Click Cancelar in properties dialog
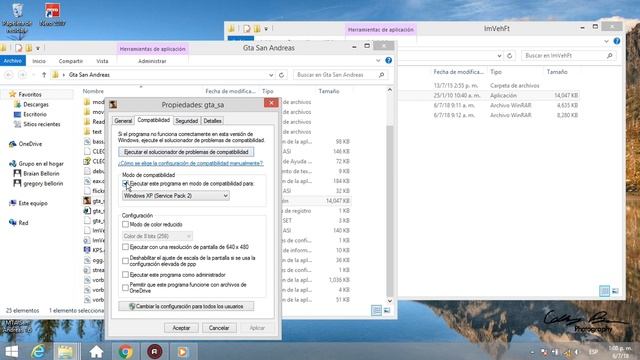This screenshot has width=640, height=360. (219, 328)
